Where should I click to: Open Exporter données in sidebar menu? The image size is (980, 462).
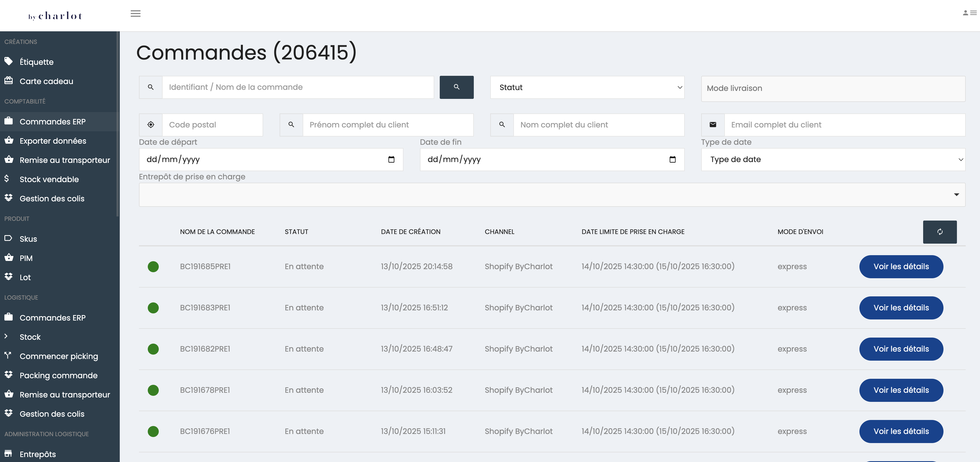click(53, 141)
